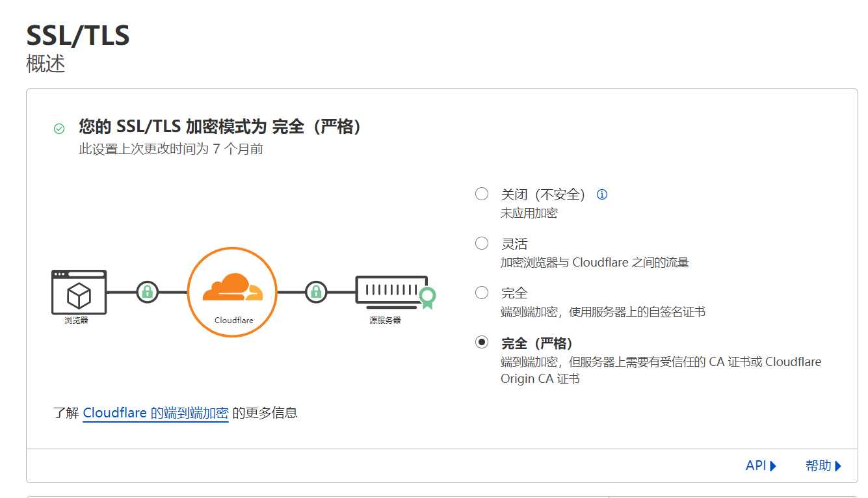
Task: Click the browser window icon labeled 浏览器
Action: [79, 292]
